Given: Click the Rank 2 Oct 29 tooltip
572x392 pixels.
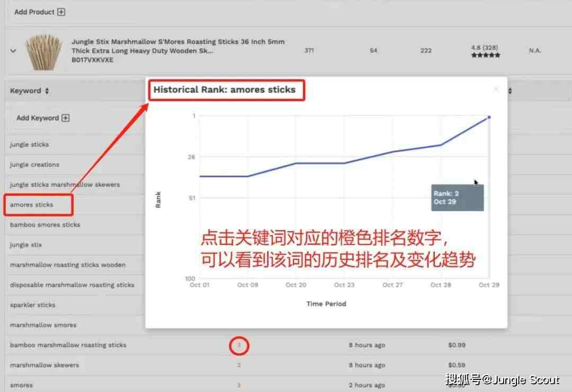Looking at the screenshot, I should 458,198.
